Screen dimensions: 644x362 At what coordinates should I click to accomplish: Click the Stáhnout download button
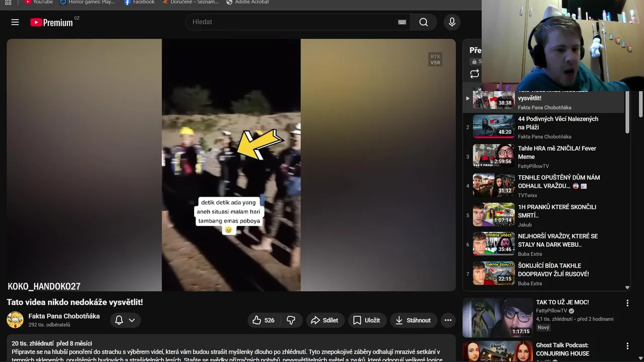point(414,320)
